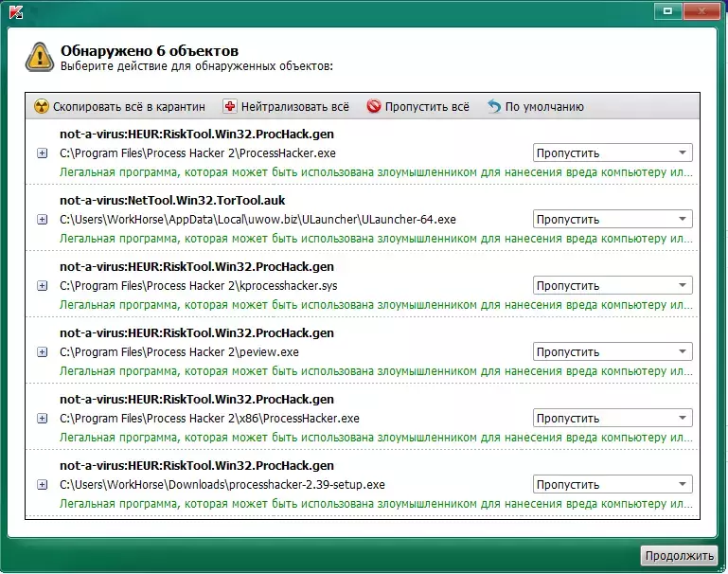Click path C:\Program Files\Process Hacker 2\ProcessHacker.exe
This screenshot has width=728, height=574.
198,153
